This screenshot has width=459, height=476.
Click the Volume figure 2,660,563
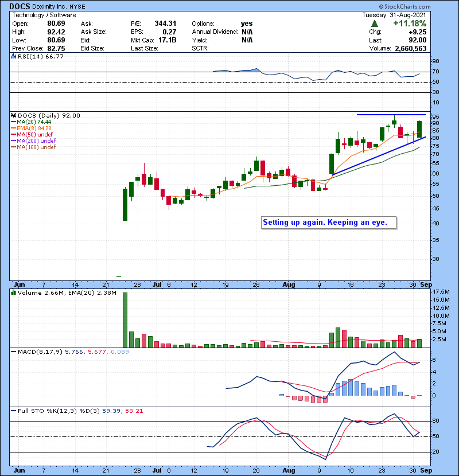click(411, 49)
